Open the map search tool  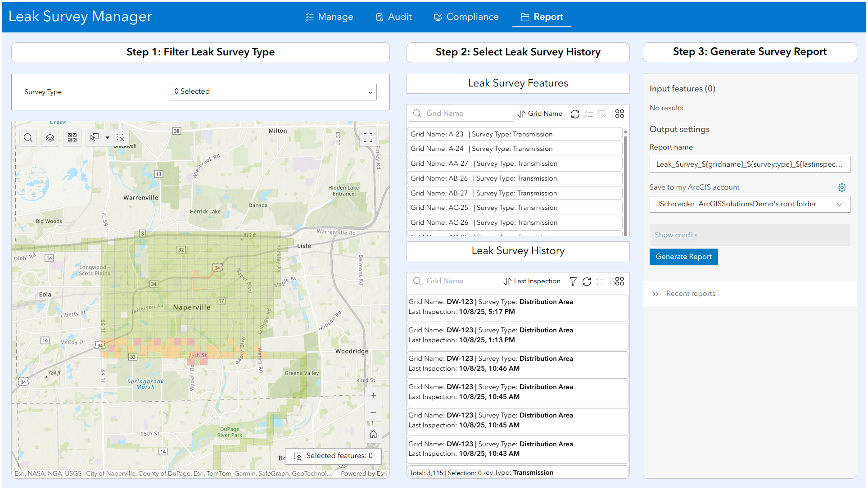click(x=28, y=137)
